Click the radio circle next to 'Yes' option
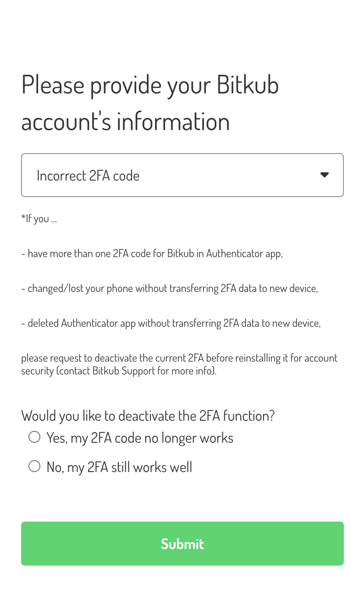 (34, 436)
